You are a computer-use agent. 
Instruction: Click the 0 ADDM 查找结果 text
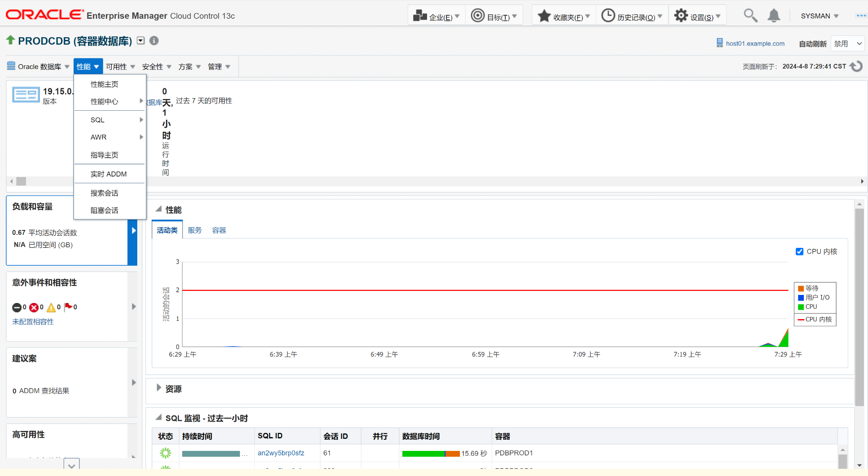(41, 391)
